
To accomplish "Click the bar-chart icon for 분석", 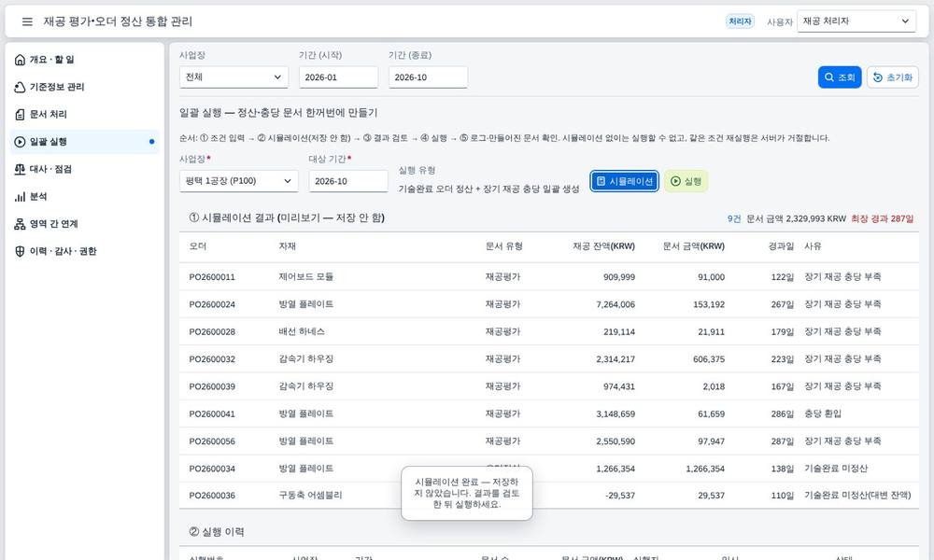I will (20, 196).
